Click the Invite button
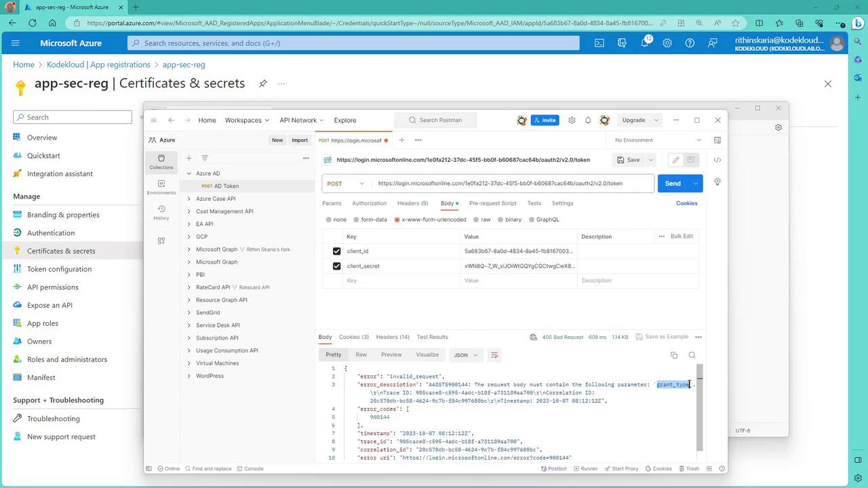Screen dimensions: 868x488 pyautogui.click(x=545, y=120)
